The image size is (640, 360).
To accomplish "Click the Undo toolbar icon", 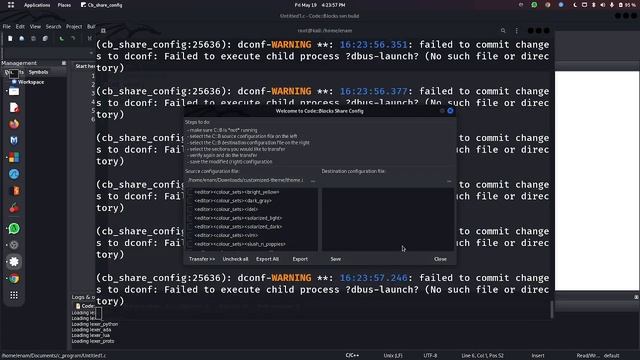I will 61,38.
